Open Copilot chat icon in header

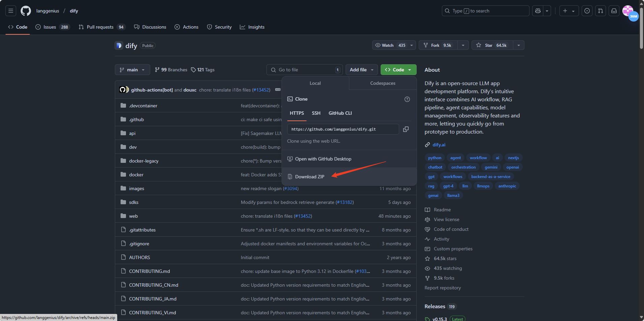[x=538, y=11]
